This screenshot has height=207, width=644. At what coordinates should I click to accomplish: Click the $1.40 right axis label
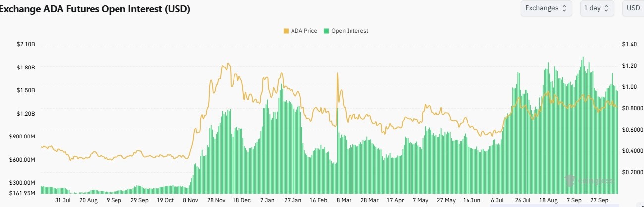click(629, 45)
